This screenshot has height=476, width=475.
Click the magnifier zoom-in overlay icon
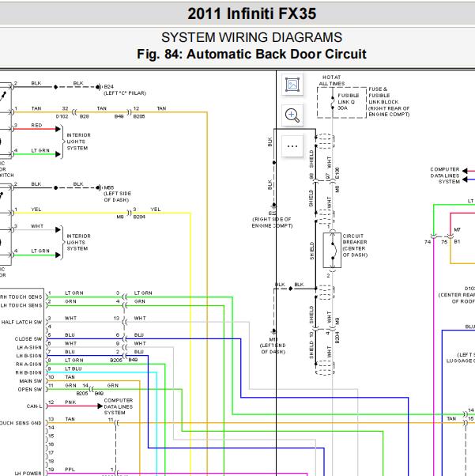pyautogui.click(x=292, y=115)
